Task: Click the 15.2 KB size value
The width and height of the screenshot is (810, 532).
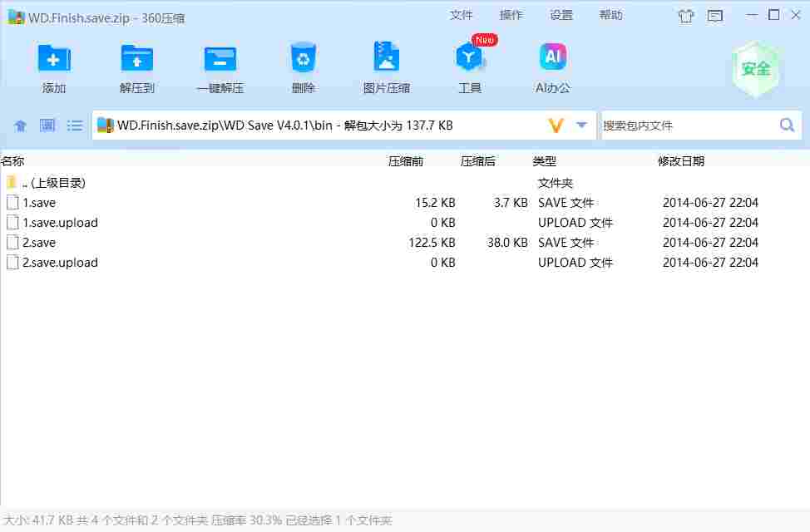Action: [435, 203]
